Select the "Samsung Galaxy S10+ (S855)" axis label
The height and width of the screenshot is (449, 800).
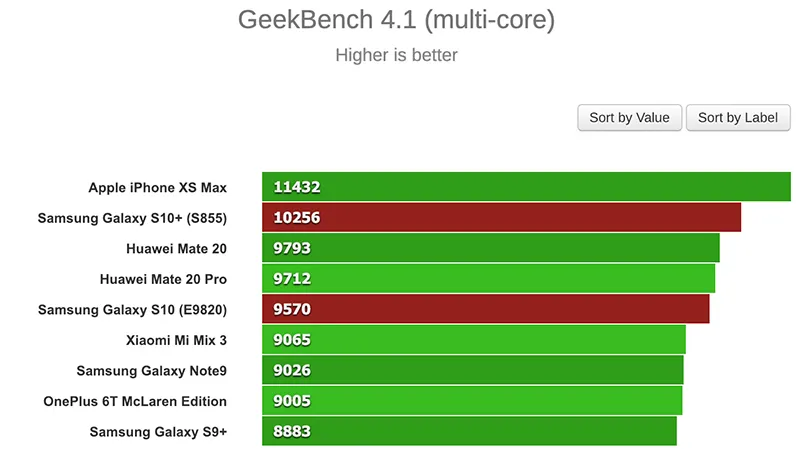(132, 218)
